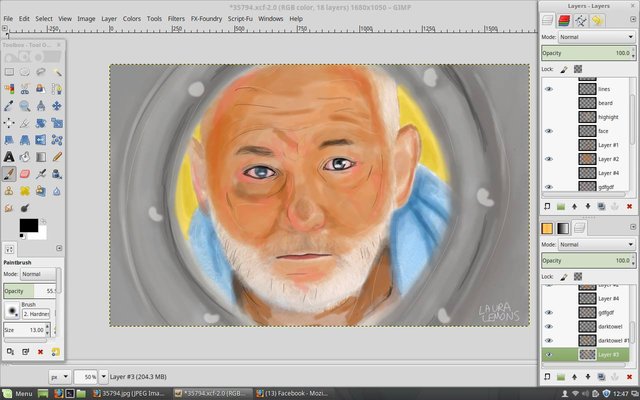Screen dimensions: 640x400
Task: Select the Bucket Fill tool
Action: point(25,157)
